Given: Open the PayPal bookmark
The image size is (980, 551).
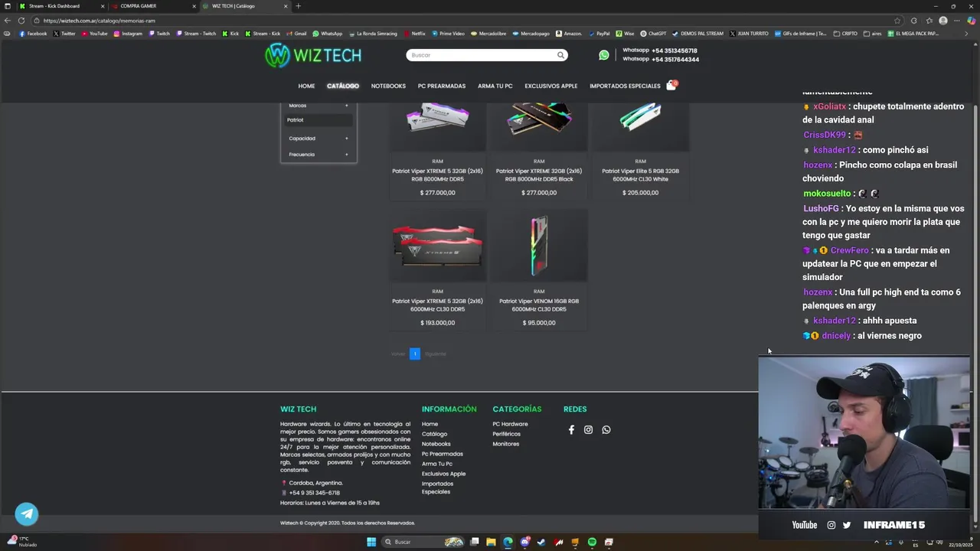Looking at the screenshot, I should (599, 34).
